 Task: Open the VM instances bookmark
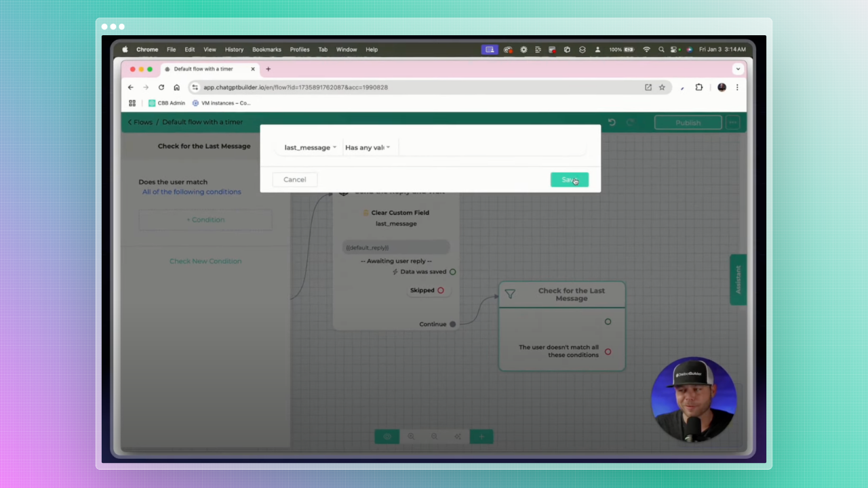coord(222,103)
